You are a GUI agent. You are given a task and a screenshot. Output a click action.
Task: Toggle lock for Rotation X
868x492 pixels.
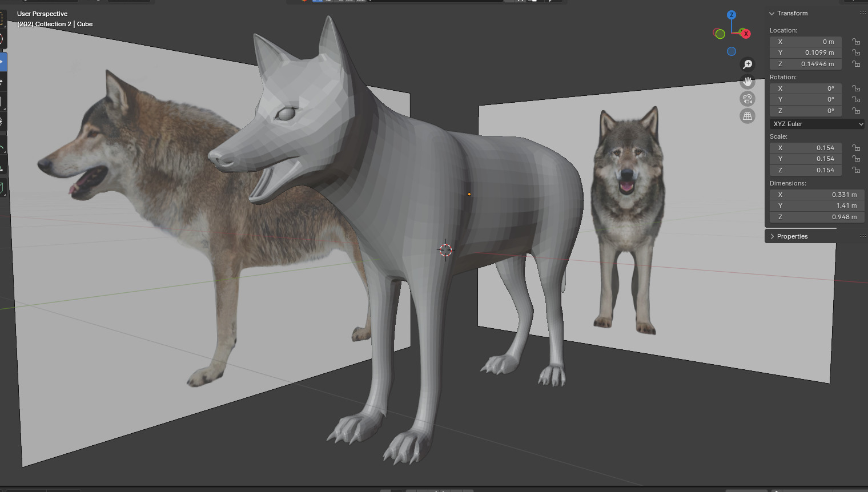coord(856,88)
